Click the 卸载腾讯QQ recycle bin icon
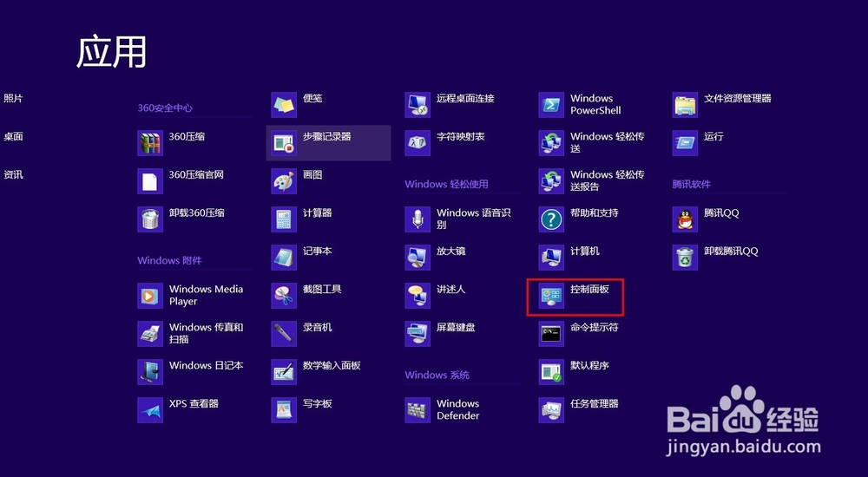 (686, 258)
